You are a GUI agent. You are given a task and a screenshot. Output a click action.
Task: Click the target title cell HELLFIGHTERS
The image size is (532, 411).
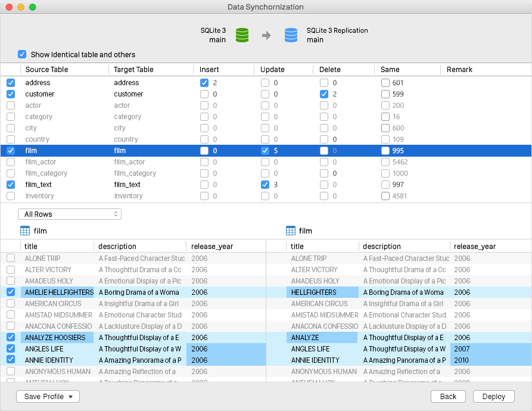pos(323,292)
